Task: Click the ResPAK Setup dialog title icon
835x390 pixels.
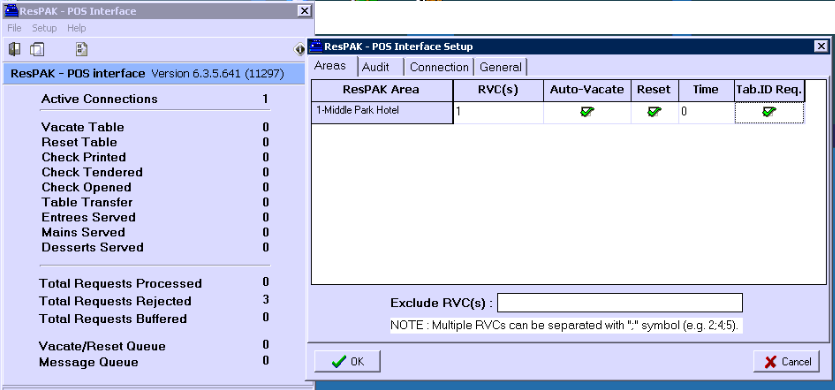Action: (316, 46)
